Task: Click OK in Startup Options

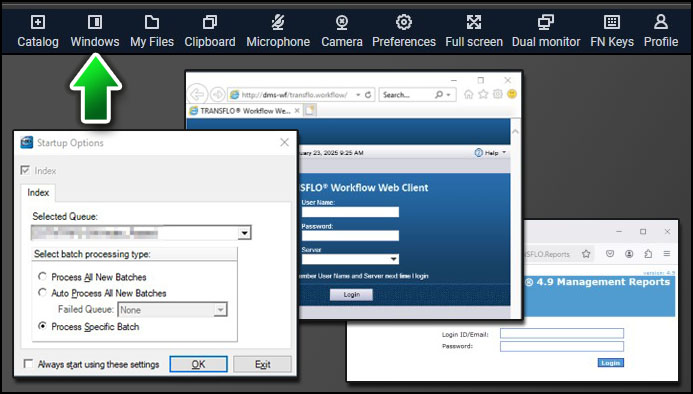Action: coord(198,364)
